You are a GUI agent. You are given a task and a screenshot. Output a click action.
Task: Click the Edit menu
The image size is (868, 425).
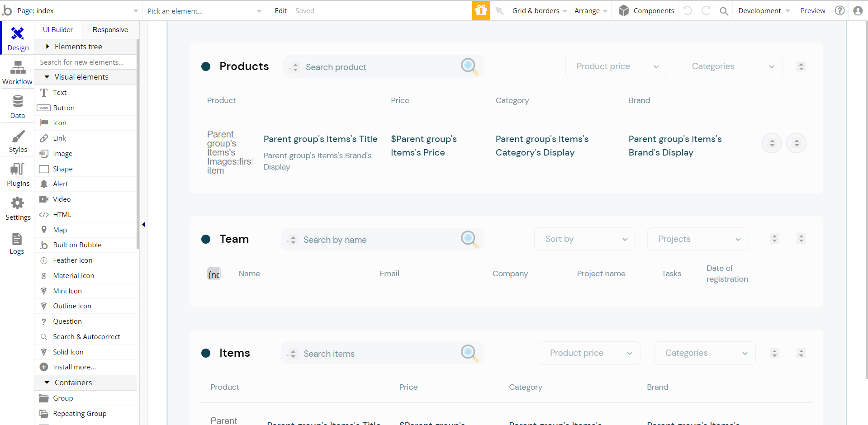(x=280, y=10)
